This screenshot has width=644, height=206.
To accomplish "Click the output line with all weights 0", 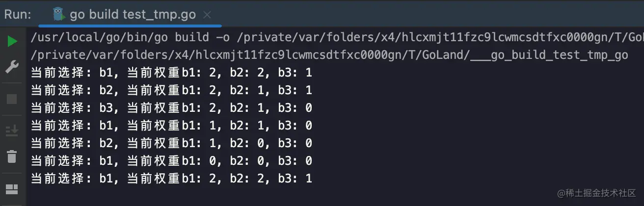I will (171, 161).
